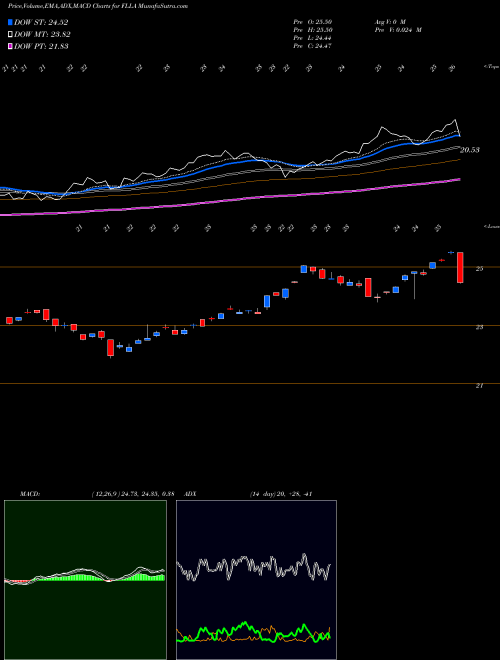Click the 'Pre O: 25.50' open value
Viewport: 500px width, 660px height.
click(312, 22)
